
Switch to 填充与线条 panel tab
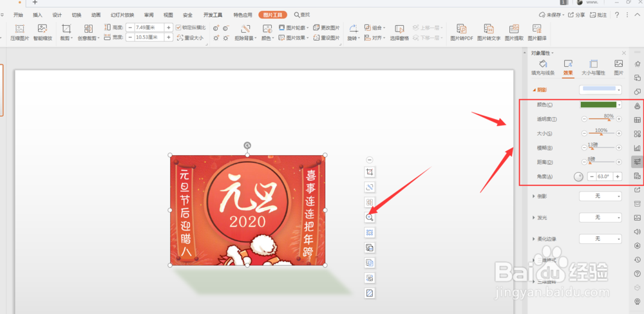[543, 68]
